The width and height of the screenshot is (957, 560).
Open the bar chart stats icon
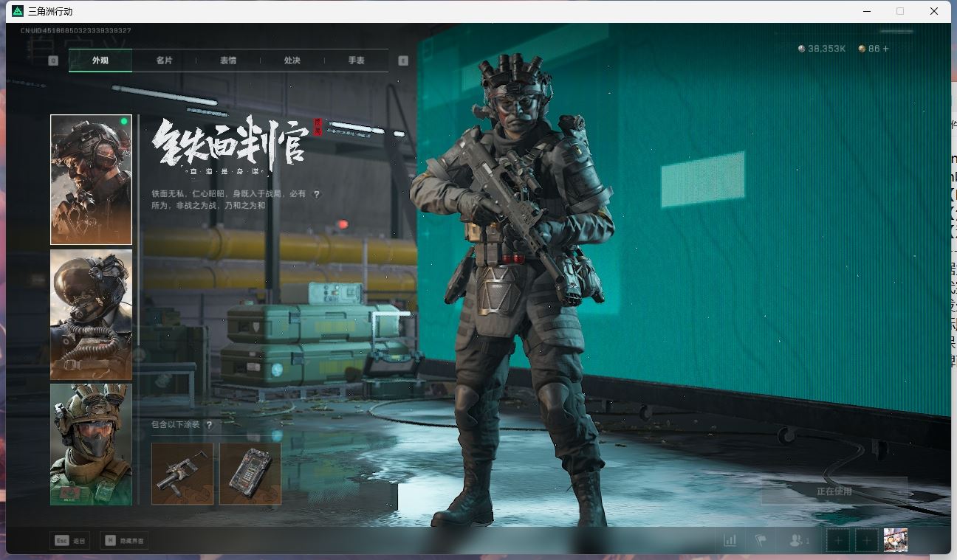pos(730,540)
